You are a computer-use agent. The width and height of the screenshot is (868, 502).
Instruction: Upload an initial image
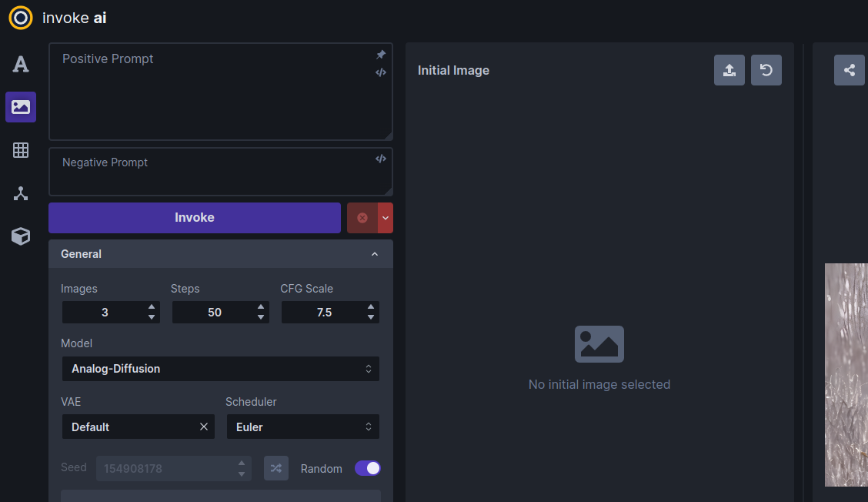(729, 70)
